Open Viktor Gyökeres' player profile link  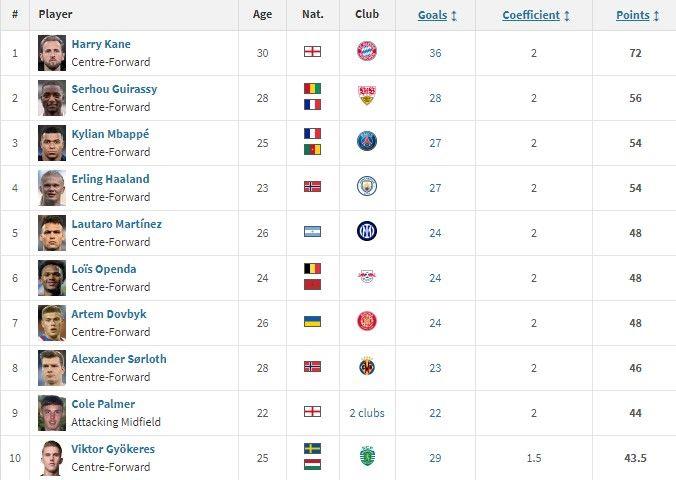point(113,449)
